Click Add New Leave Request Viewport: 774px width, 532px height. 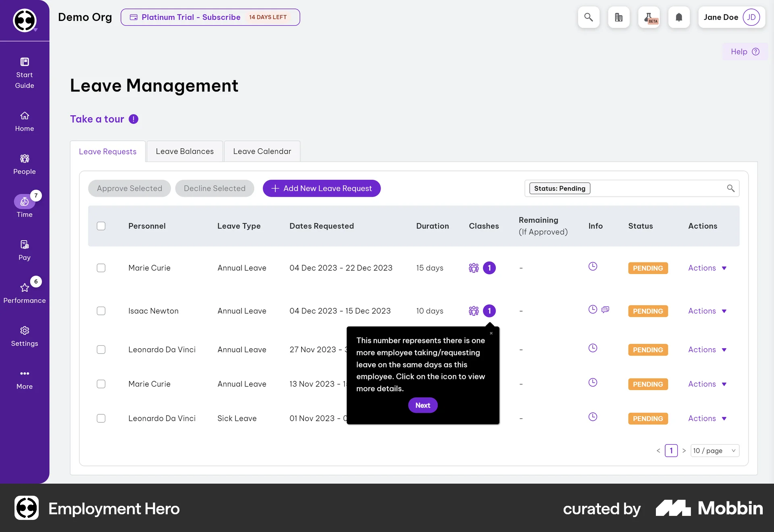point(321,188)
